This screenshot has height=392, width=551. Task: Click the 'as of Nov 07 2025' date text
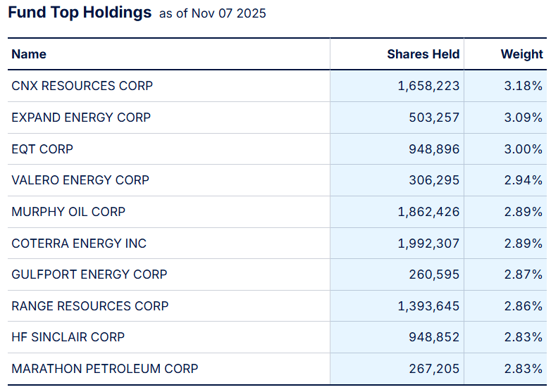(x=213, y=13)
